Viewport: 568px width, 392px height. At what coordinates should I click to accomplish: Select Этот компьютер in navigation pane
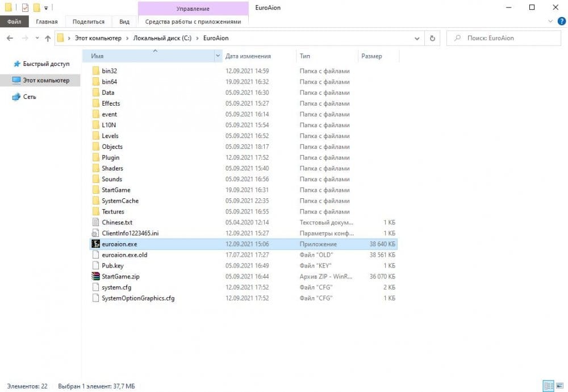click(x=46, y=81)
